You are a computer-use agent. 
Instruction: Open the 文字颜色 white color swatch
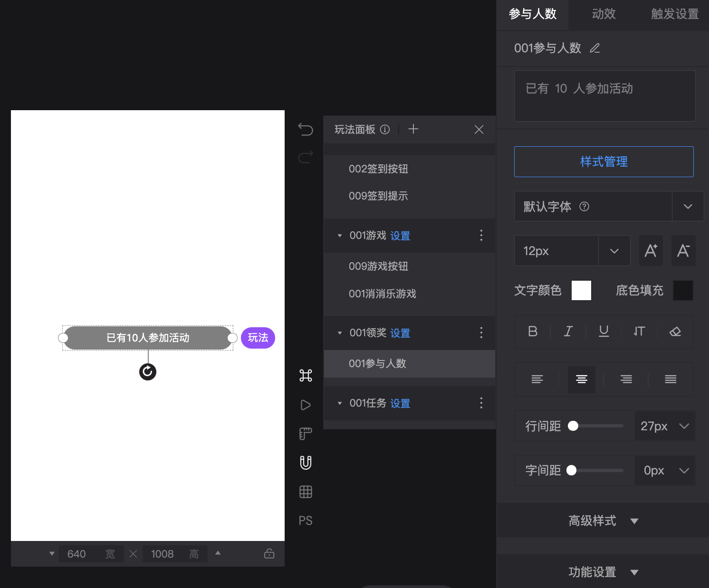pyautogui.click(x=581, y=290)
